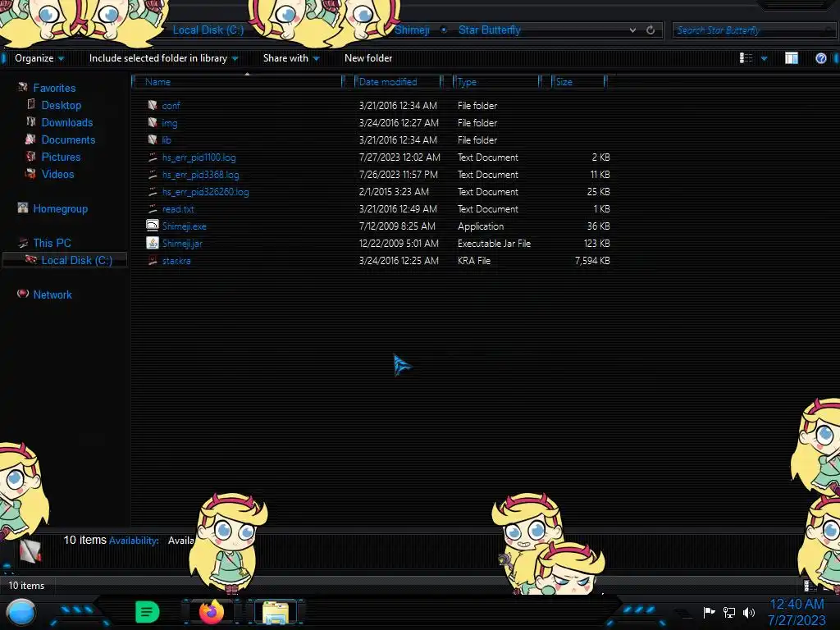Select Documents in navigation pane
This screenshot has height=630, width=840.
click(x=68, y=139)
